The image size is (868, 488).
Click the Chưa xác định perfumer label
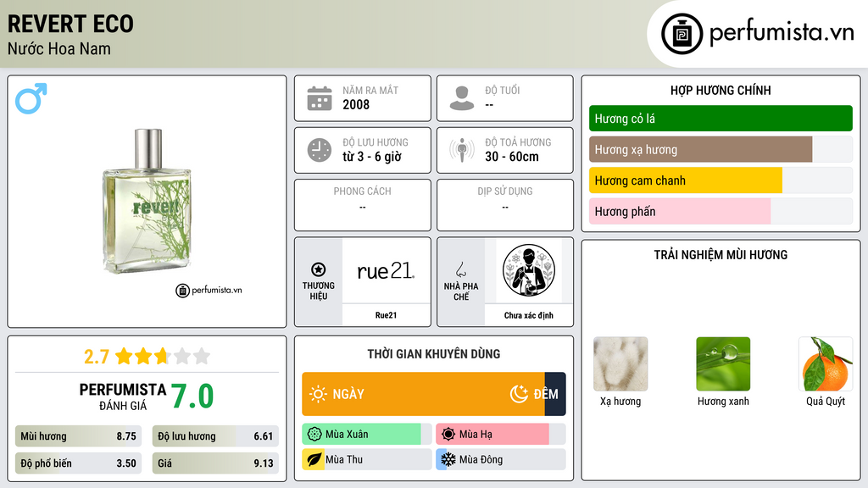tap(529, 315)
